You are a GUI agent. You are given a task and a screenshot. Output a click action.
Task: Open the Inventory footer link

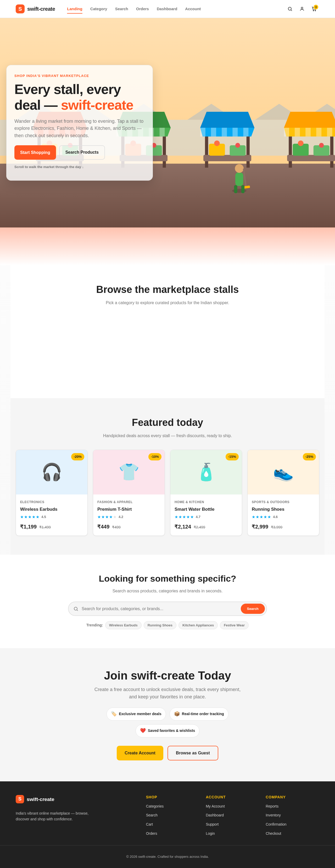(273, 815)
